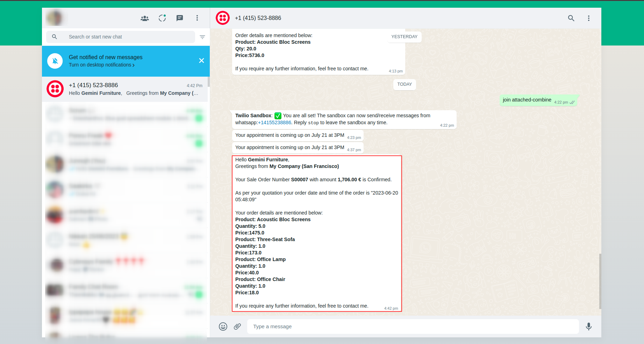
Task: Click 'Qty: 20.0' in yesterday's message
Action: point(246,49)
